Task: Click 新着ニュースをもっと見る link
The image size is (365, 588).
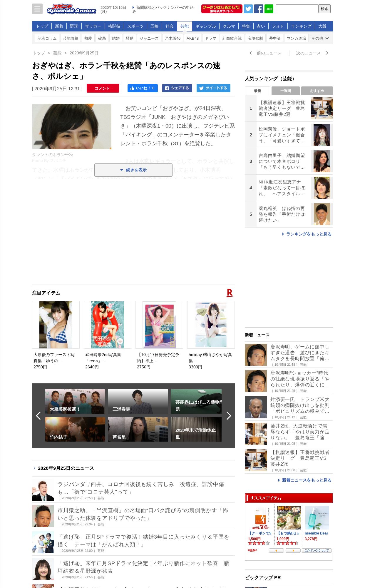Action: pos(305,480)
